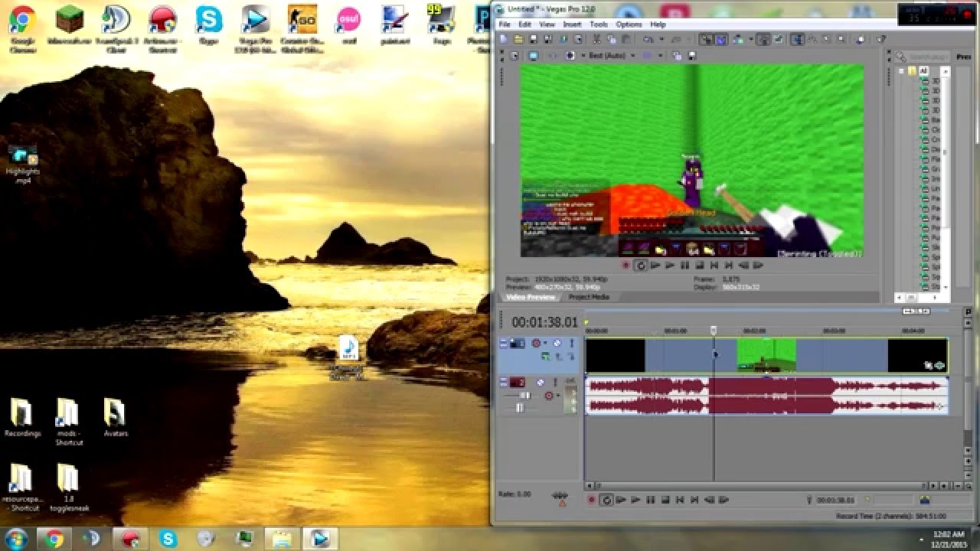980x551 pixels.
Task: Click Stop in the timeline transport bar
Action: [665, 500]
